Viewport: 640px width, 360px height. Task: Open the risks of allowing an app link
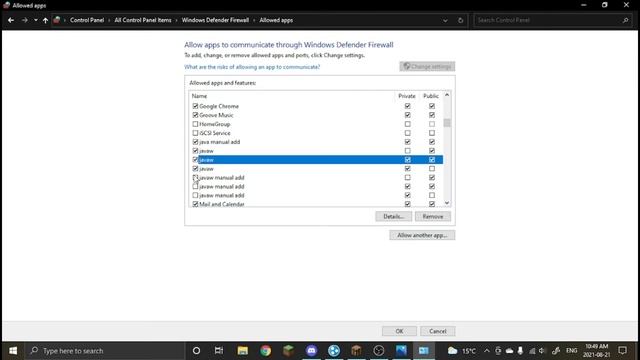click(x=252, y=67)
